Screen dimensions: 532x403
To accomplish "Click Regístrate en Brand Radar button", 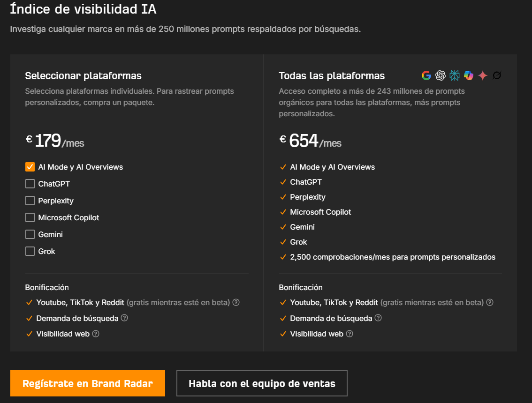I will coord(88,383).
